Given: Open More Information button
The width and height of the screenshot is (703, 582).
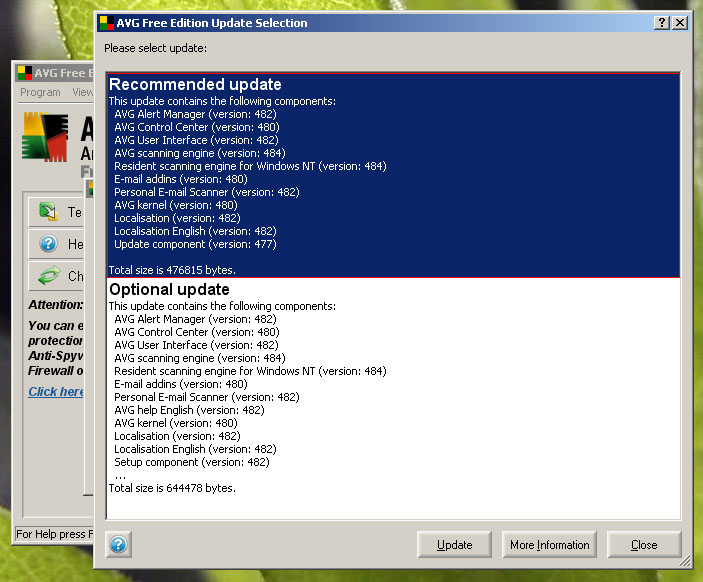Looking at the screenshot, I should coord(549,545).
